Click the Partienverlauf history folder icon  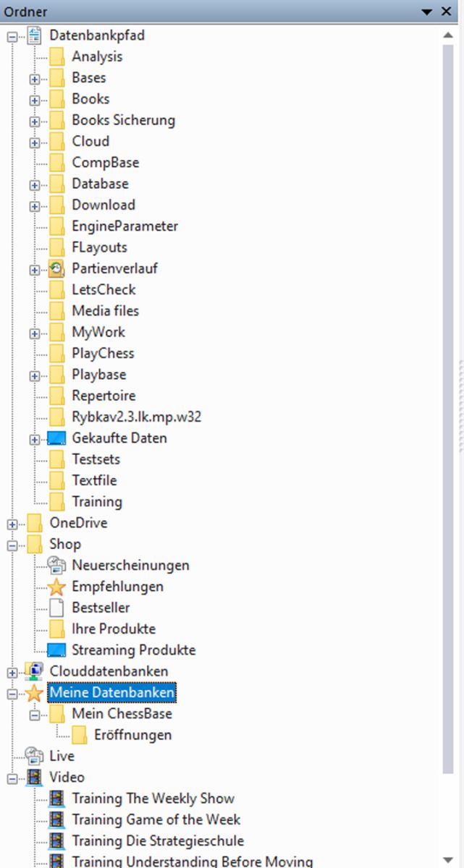coord(56,269)
